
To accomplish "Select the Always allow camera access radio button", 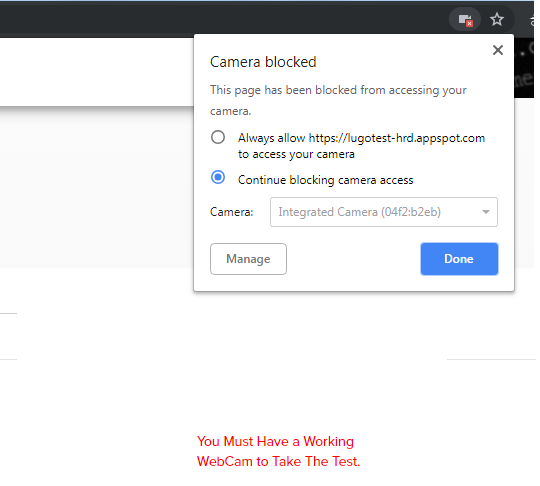I will click(x=218, y=137).
